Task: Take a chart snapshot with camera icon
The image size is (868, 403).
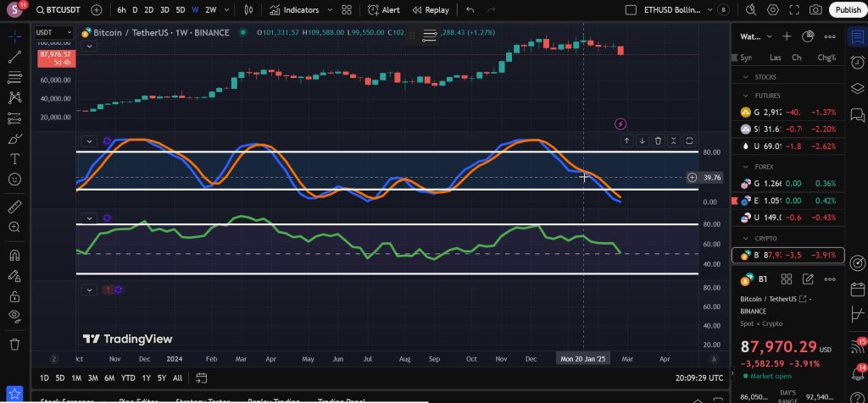Action: (x=815, y=10)
